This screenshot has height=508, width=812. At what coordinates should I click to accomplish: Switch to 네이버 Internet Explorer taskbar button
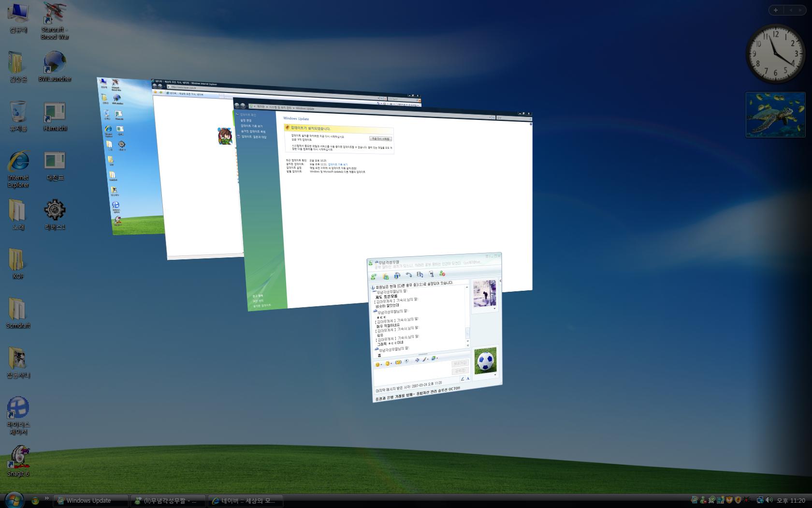(246, 501)
